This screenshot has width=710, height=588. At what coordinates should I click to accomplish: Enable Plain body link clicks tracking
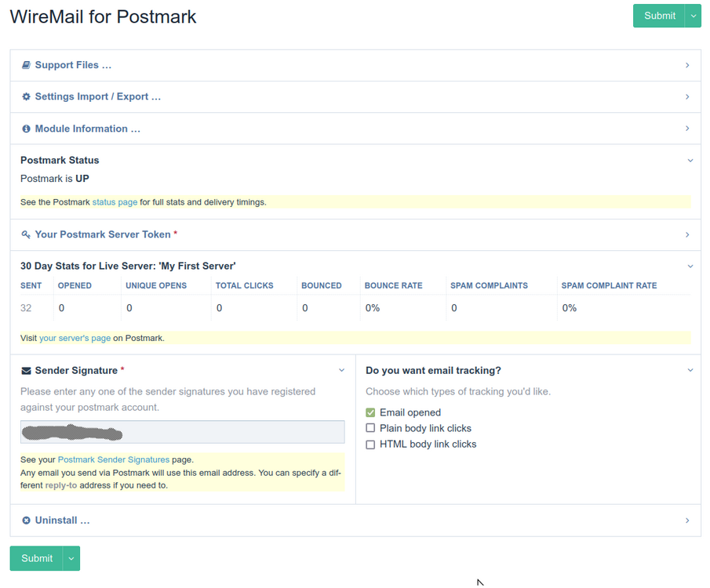tap(370, 429)
